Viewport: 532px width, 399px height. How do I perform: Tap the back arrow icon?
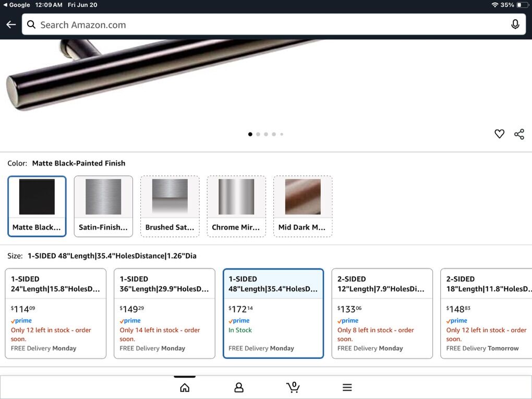(x=11, y=25)
